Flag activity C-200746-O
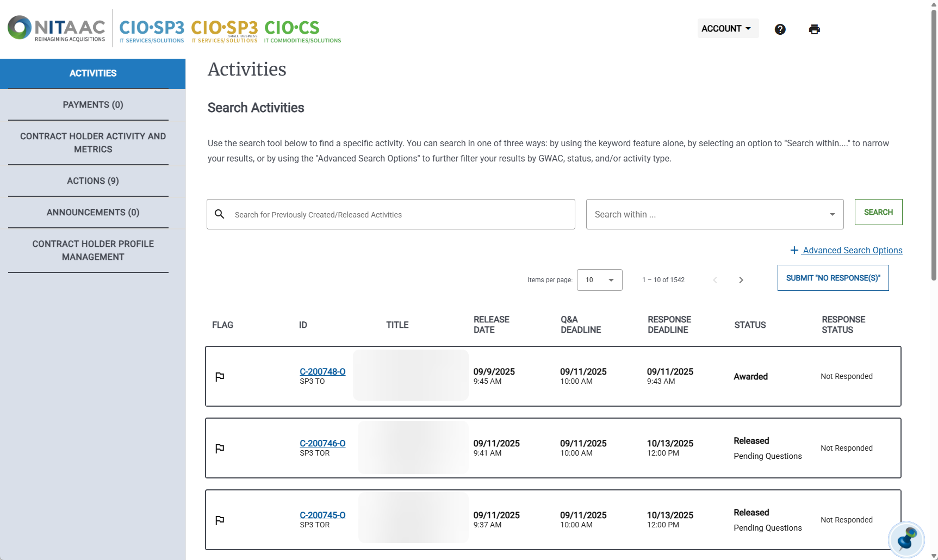Image resolution: width=938 pixels, height=560 pixels. [220, 448]
